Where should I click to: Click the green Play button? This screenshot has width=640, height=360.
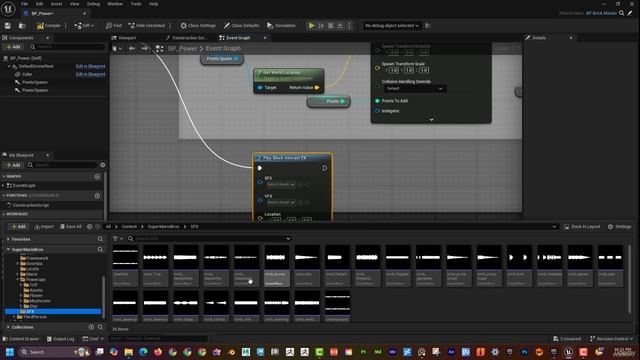pos(311,26)
